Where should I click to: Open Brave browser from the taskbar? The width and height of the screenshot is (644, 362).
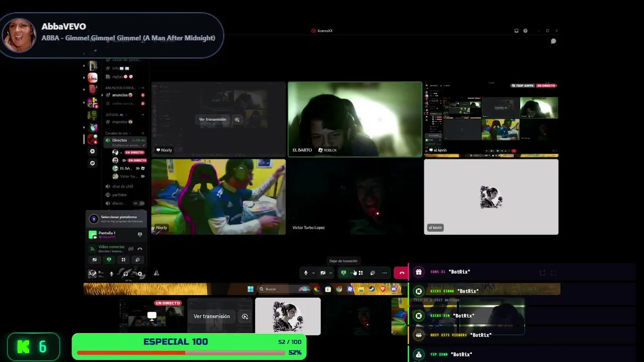[383, 289]
